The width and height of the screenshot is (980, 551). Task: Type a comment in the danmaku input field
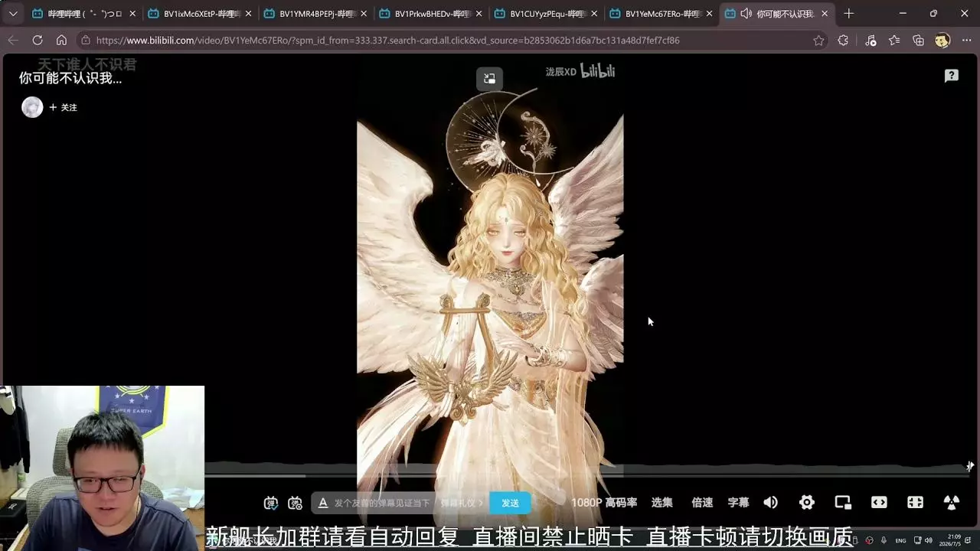click(383, 503)
